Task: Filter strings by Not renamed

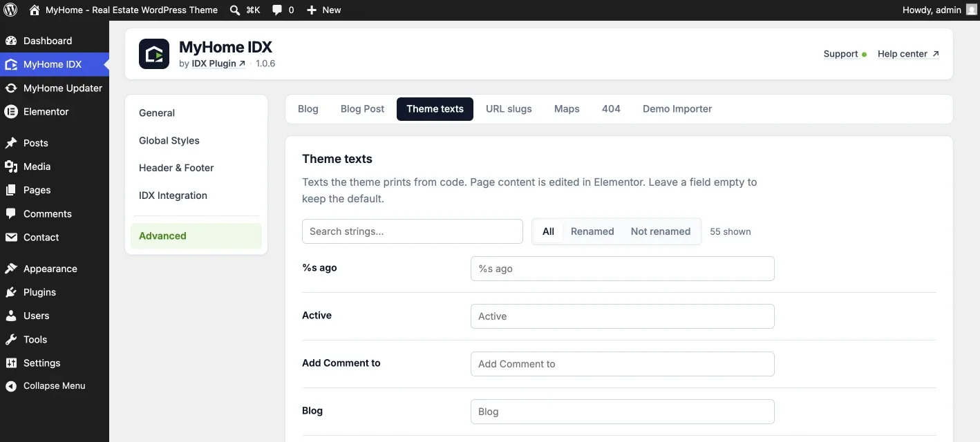Action: tap(661, 231)
